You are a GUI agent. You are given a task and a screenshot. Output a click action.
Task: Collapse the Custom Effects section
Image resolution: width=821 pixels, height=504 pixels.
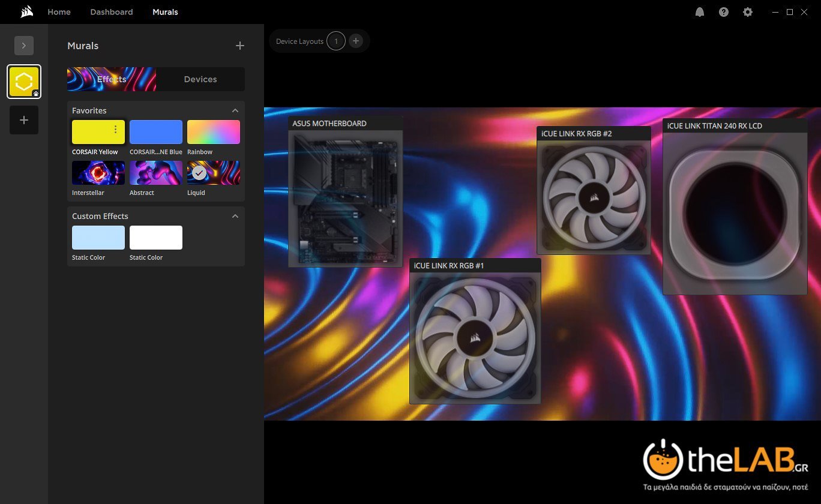[x=235, y=216]
